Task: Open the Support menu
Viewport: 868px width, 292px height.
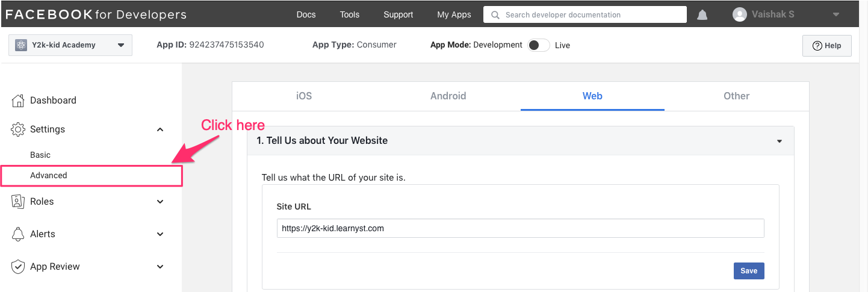Action: [x=398, y=14]
